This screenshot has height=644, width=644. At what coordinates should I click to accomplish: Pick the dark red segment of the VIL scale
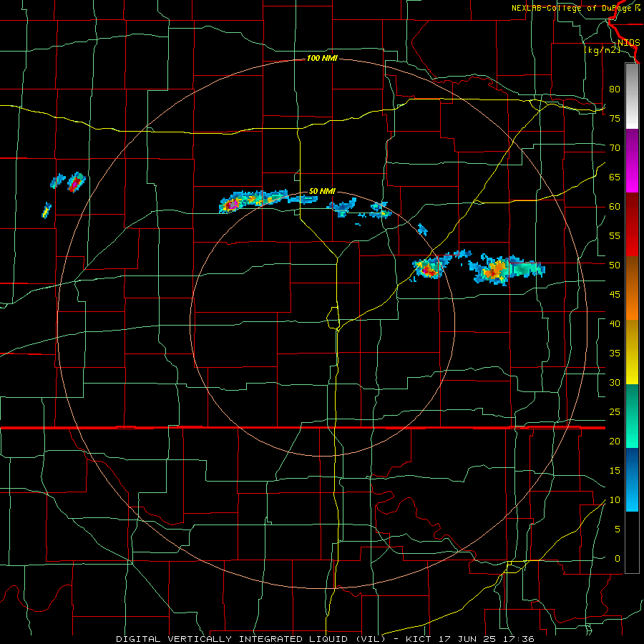pos(632,224)
